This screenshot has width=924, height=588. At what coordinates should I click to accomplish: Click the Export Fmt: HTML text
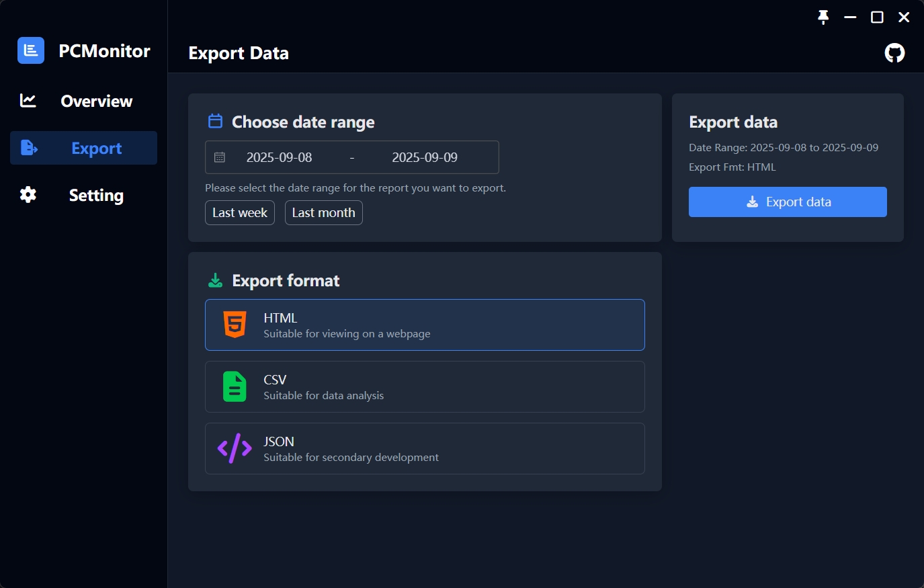732,167
